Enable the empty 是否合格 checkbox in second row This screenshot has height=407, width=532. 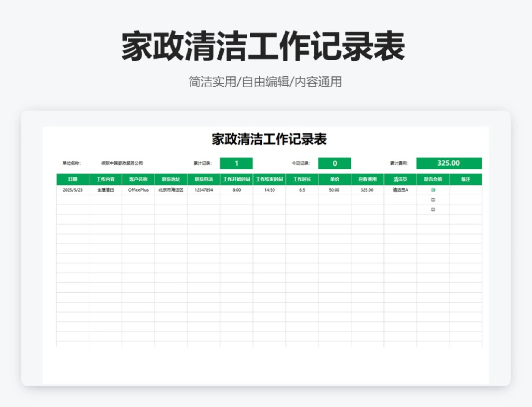[433, 200]
